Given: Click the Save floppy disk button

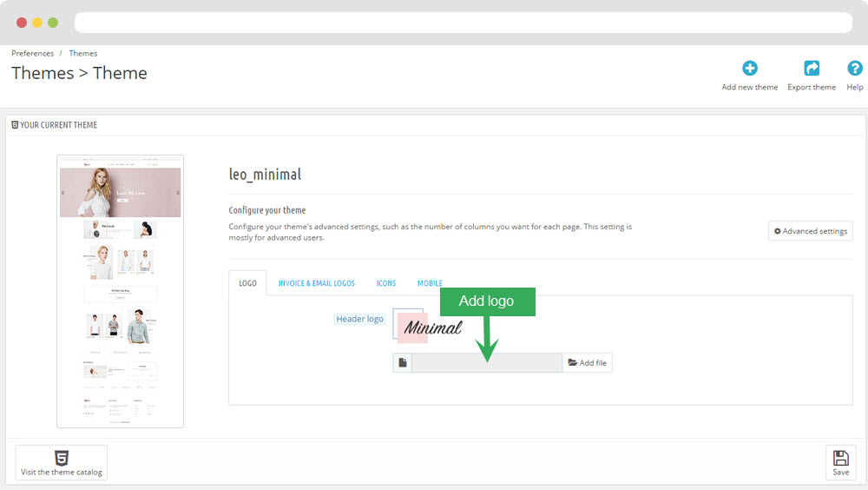Looking at the screenshot, I should (840, 462).
